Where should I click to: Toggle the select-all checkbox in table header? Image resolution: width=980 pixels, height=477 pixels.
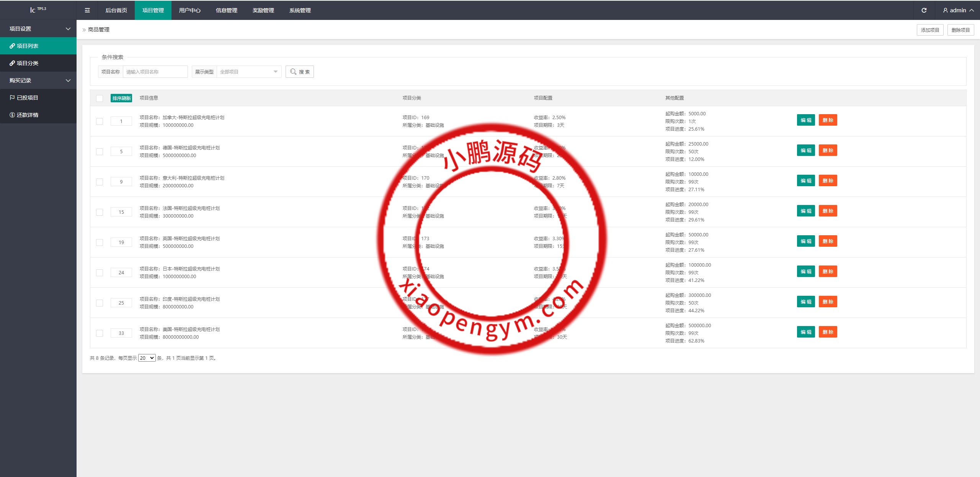tap(100, 98)
